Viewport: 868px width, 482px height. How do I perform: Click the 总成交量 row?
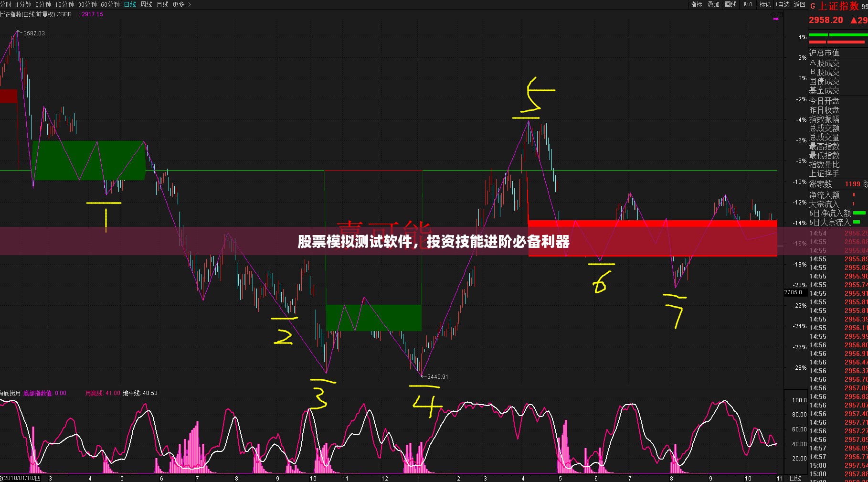coord(838,137)
